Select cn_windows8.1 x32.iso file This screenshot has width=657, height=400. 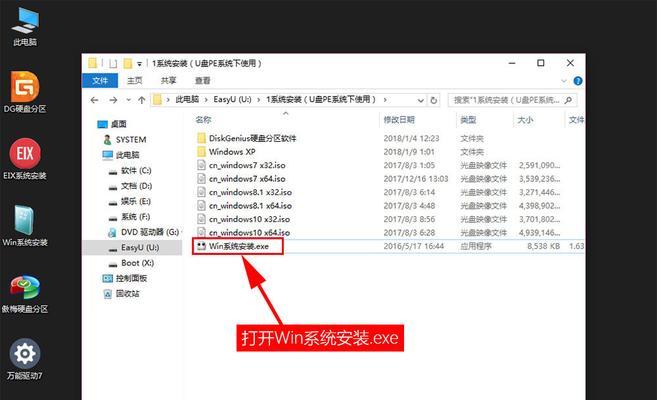click(250, 192)
